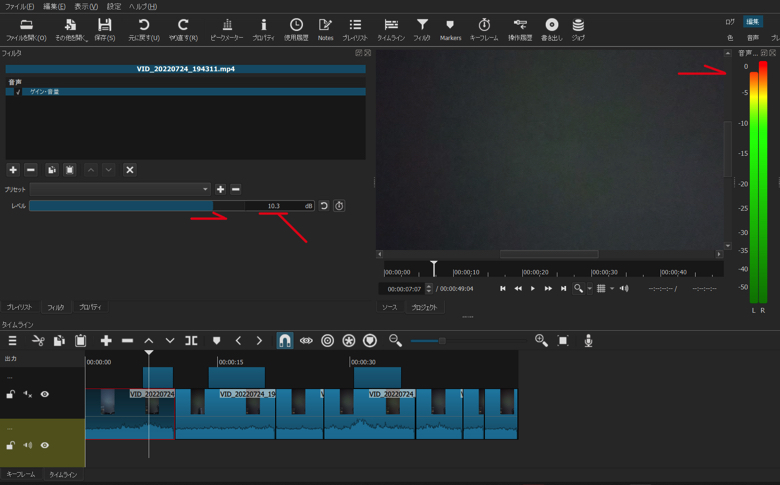Split at playhead in the timeline toolbar
Viewport: 780px width, 485px height.
tap(191, 341)
